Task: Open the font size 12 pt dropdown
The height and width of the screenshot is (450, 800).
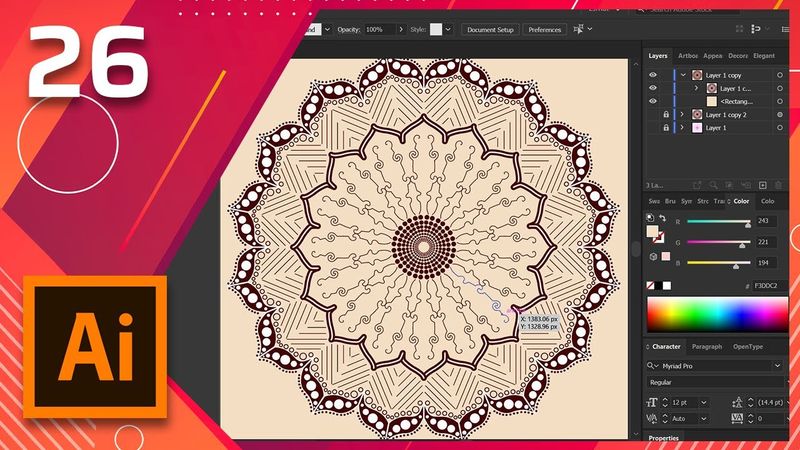Action: [704, 403]
